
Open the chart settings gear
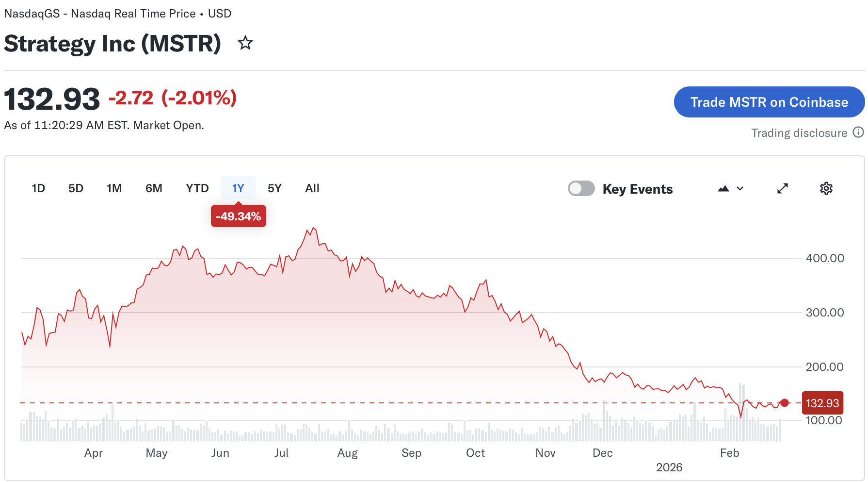click(826, 188)
